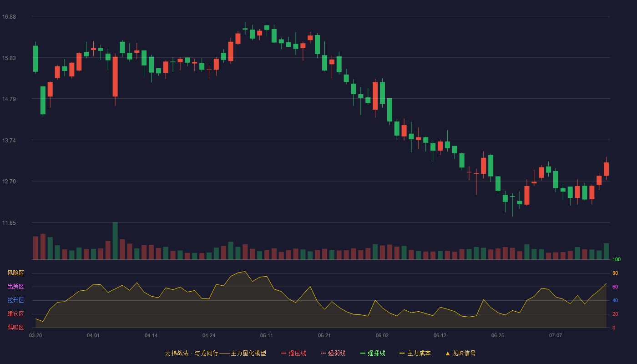Toggle the 强压线 legend entry

point(293,353)
